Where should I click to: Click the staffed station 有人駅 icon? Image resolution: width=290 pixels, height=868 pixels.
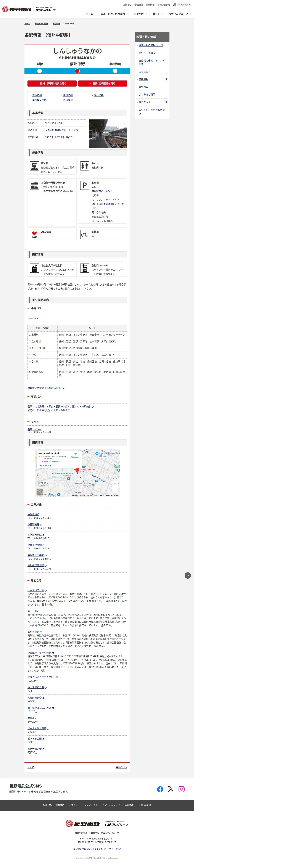[34, 166]
